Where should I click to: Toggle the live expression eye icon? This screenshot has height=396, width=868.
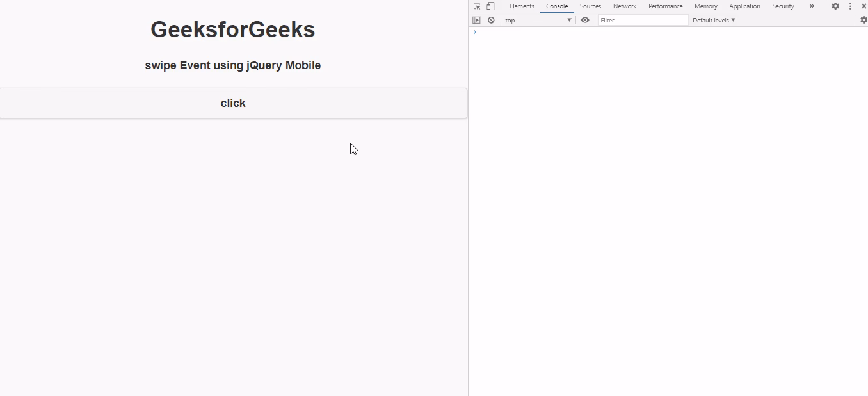click(x=585, y=21)
